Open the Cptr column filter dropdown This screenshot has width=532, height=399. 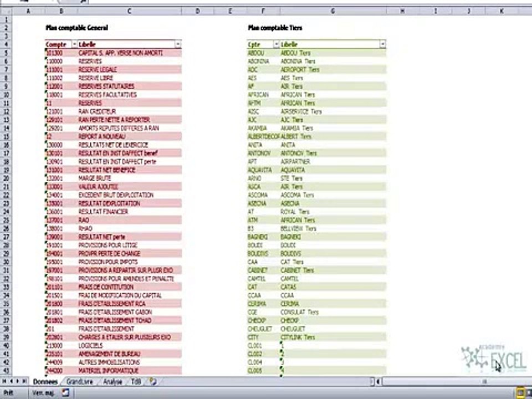pyautogui.click(x=276, y=44)
